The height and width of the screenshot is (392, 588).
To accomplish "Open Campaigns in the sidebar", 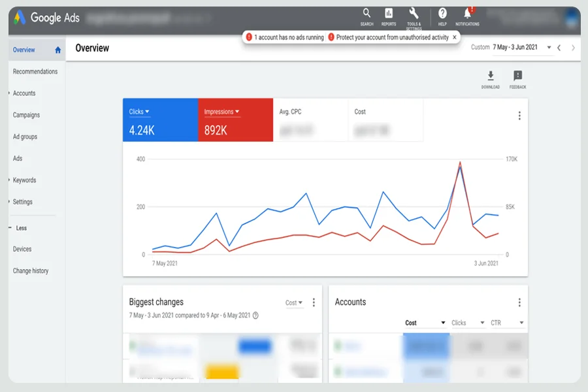I will coord(26,115).
